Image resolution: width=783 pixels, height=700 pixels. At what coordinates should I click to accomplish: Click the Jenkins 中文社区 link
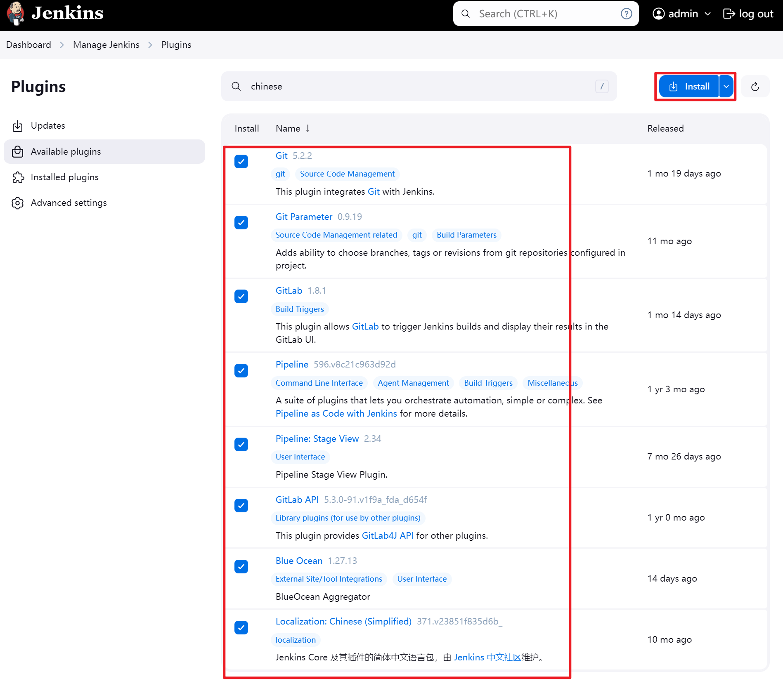click(487, 657)
